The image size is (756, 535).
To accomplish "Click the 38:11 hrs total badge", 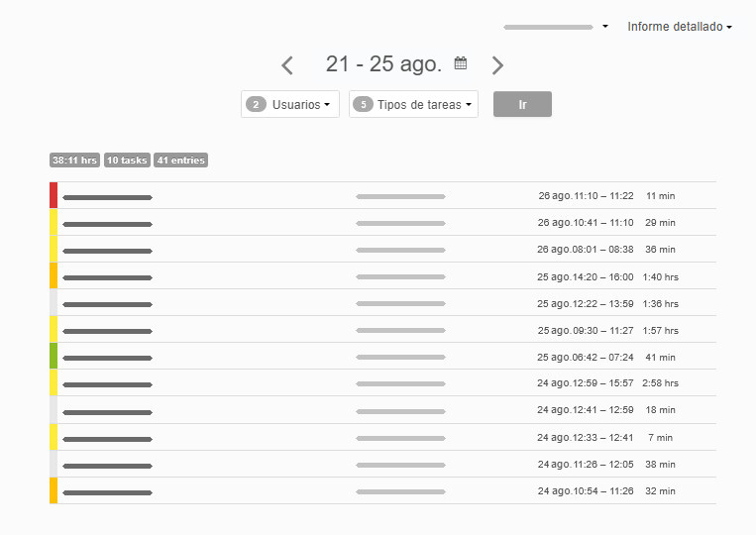I will click(74, 160).
